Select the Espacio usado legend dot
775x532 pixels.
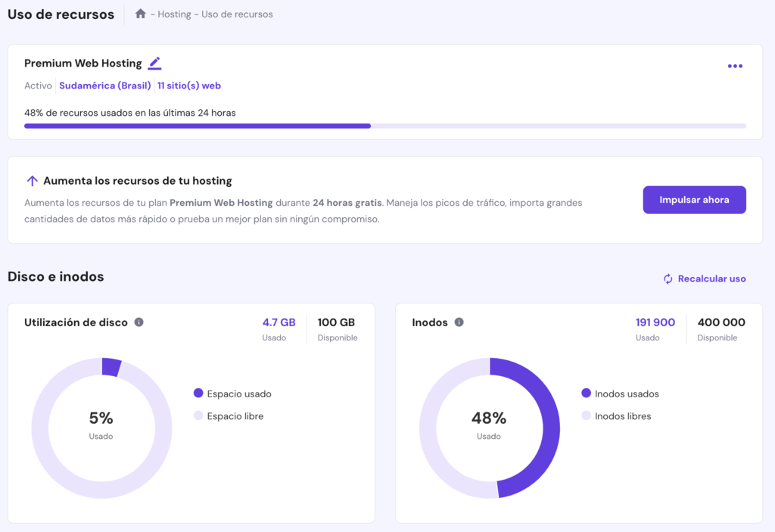click(198, 394)
